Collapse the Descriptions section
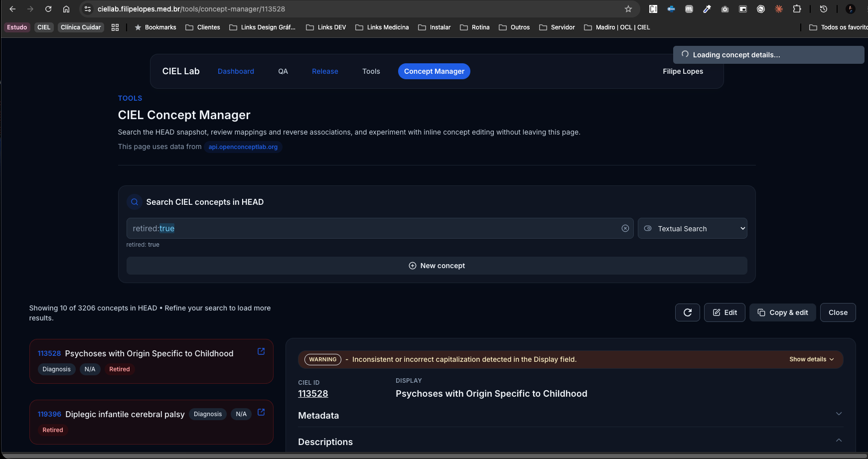 (x=571, y=442)
